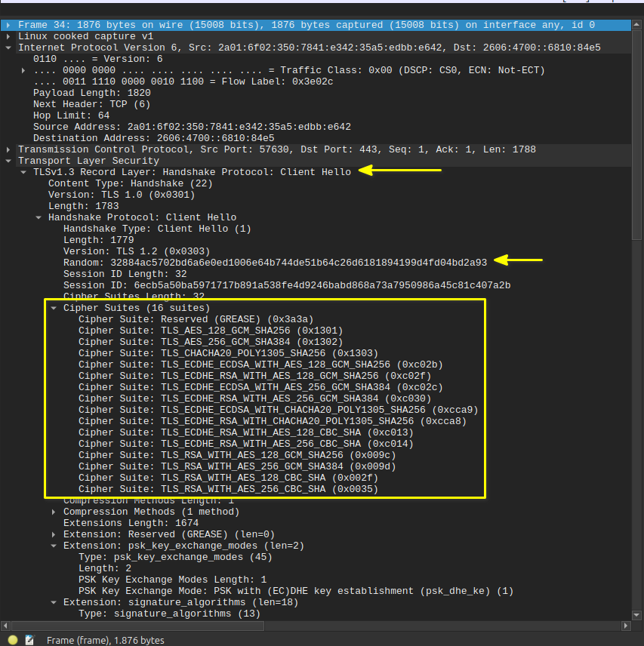Select Length: 1779 row
644x646 pixels.
click(98, 240)
